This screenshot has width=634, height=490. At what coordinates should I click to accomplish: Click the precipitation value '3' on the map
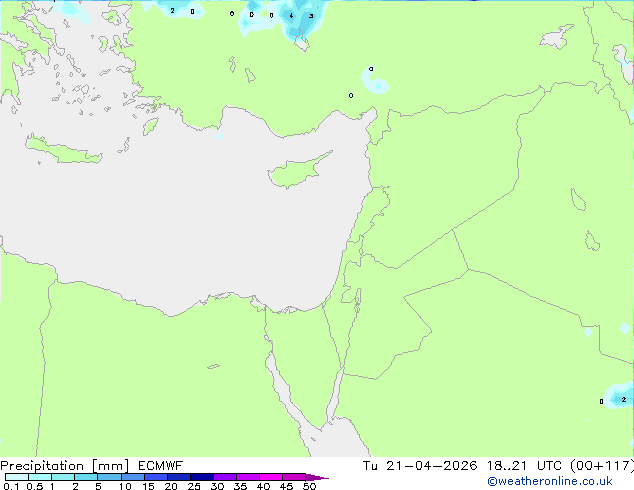311,16
